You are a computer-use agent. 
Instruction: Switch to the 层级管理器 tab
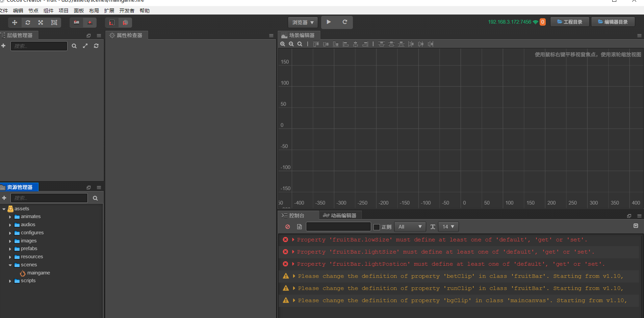pyautogui.click(x=19, y=35)
